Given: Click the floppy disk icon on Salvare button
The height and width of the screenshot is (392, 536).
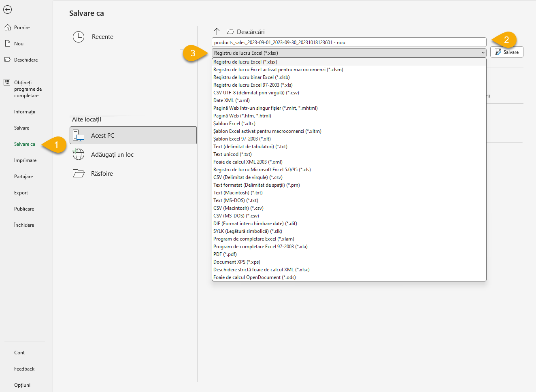Looking at the screenshot, I should click(x=498, y=51).
